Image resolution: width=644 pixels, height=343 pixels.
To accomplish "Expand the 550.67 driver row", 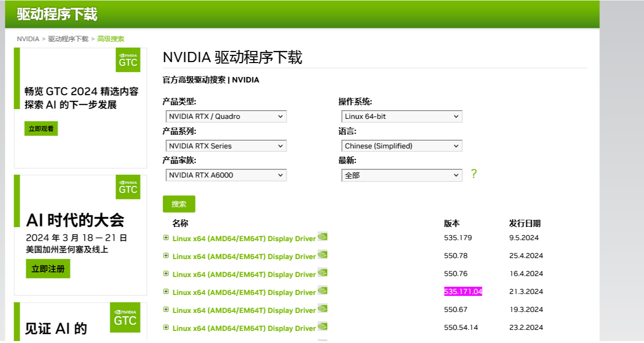I will [166, 310].
